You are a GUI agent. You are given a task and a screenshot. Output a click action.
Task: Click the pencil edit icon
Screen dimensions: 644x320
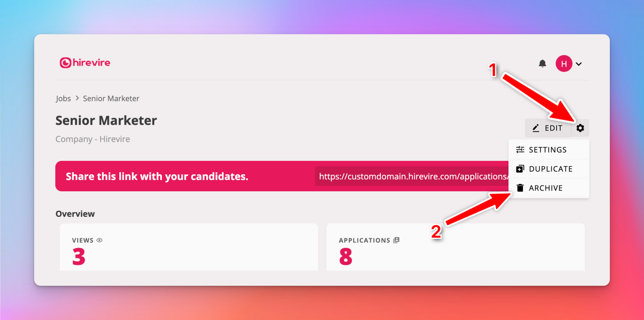[x=536, y=128]
